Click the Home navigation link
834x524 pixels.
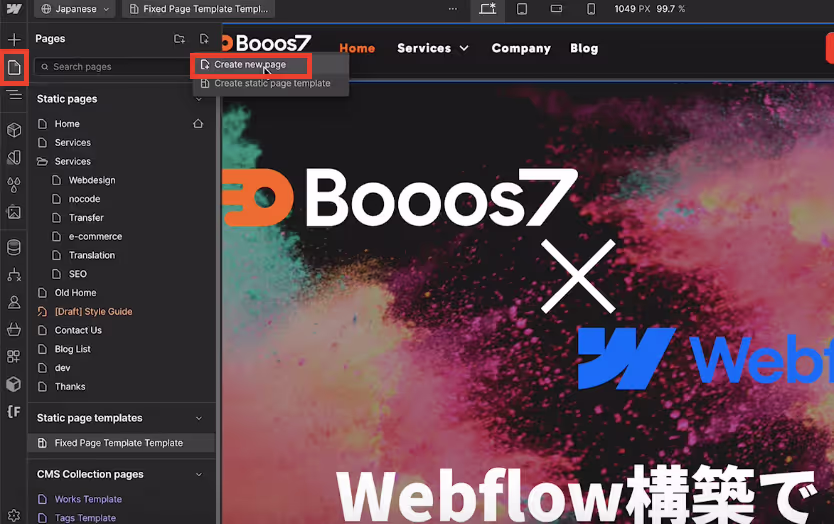coord(357,48)
